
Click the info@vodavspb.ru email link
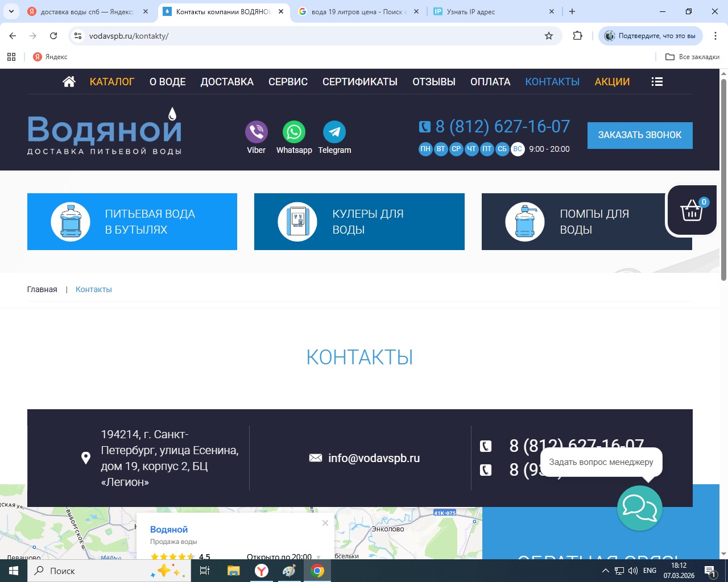374,458
